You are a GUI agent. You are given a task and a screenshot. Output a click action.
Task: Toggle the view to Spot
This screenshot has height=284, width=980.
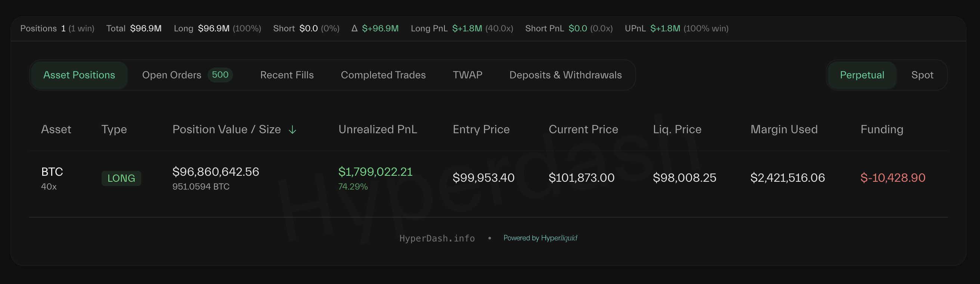click(922, 75)
